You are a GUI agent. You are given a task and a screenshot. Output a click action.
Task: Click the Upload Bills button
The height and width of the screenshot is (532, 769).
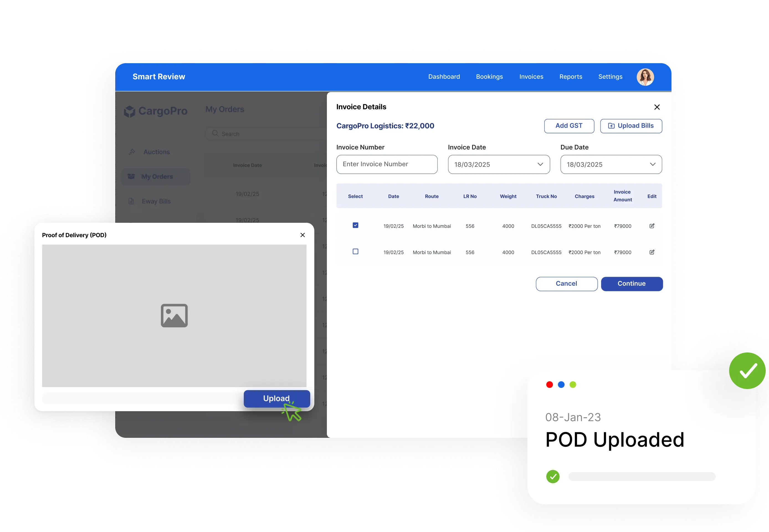pyautogui.click(x=631, y=126)
